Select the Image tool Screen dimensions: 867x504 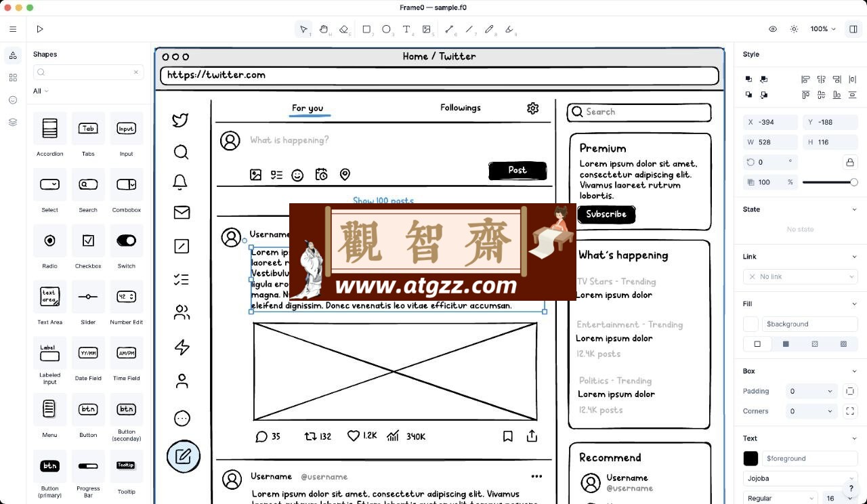tap(427, 29)
